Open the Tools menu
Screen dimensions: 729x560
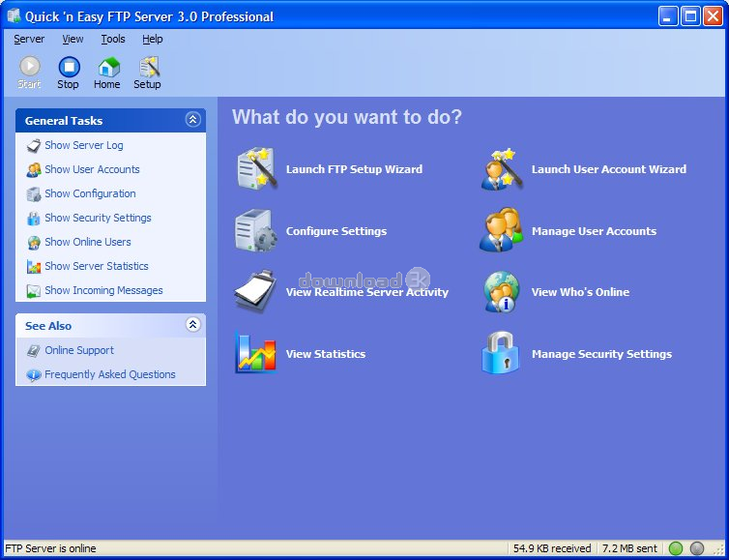pyautogui.click(x=113, y=39)
